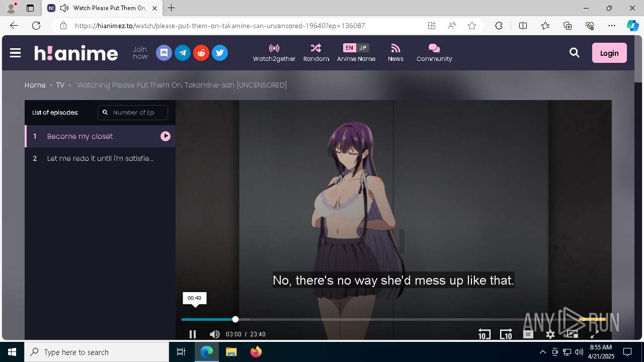The image size is (644, 362).
Task: Switch anime names to EN
Action: (x=349, y=48)
